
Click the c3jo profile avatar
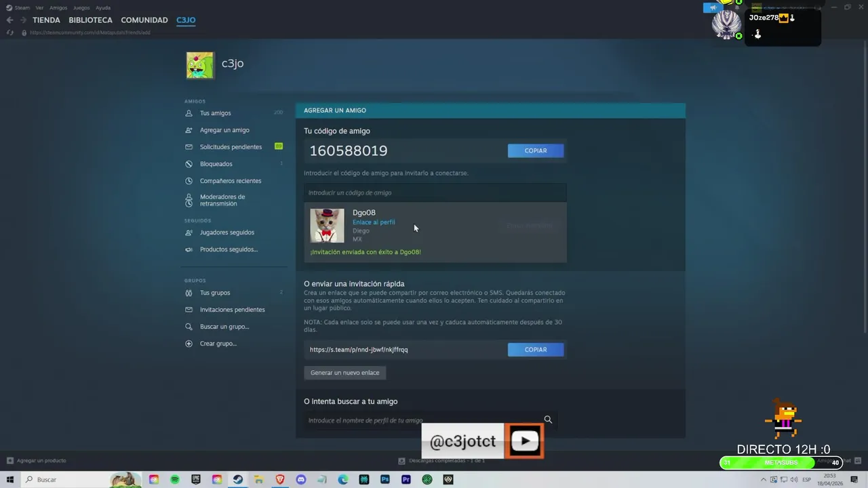point(200,65)
